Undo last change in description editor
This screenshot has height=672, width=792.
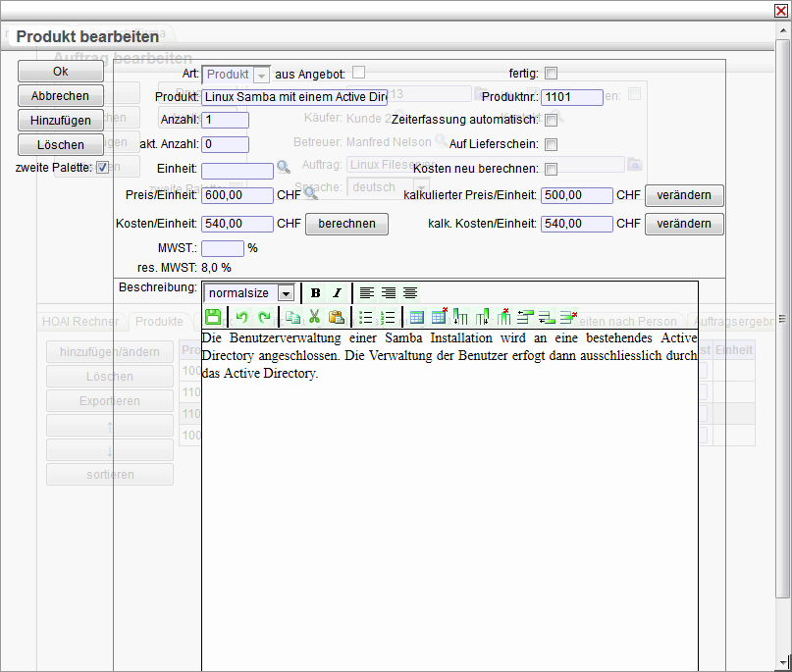point(241,317)
